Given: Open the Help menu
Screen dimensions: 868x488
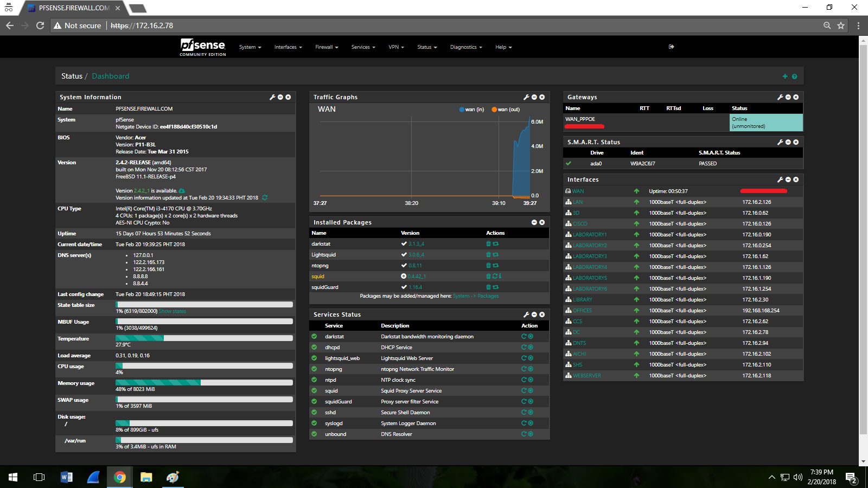Looking at the screenshot, I should coord(503,47).
